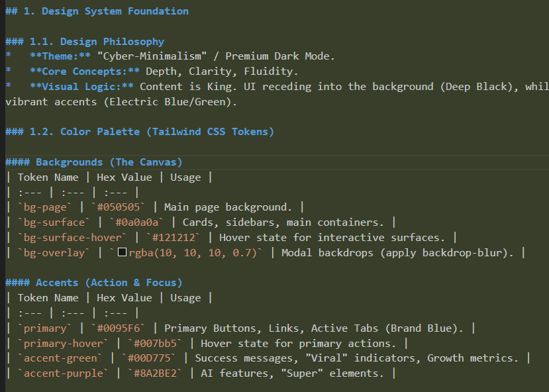This screenshot has height=392, width=549.
Task: Click hex value `#050505`
Action: pos(119,207)
